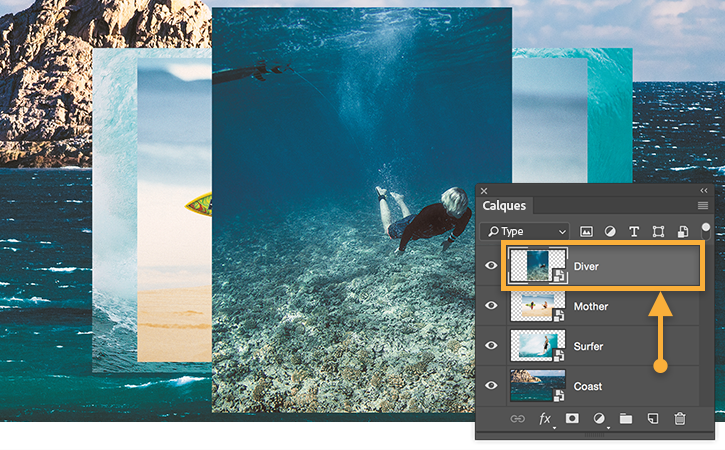Click the Diver layer name
The image size is (725, 450).
(586, 266)
